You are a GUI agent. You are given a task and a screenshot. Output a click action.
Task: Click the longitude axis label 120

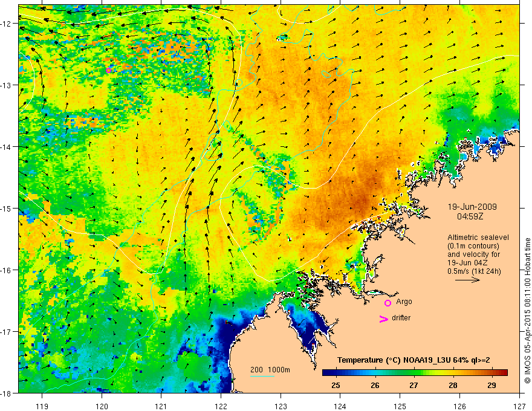pos(102,406)
